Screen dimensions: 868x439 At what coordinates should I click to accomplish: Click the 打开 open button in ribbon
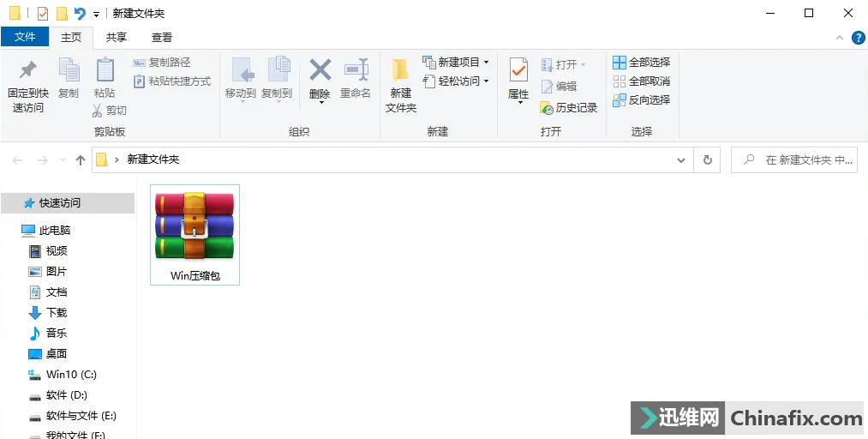(x=563, y=65)
